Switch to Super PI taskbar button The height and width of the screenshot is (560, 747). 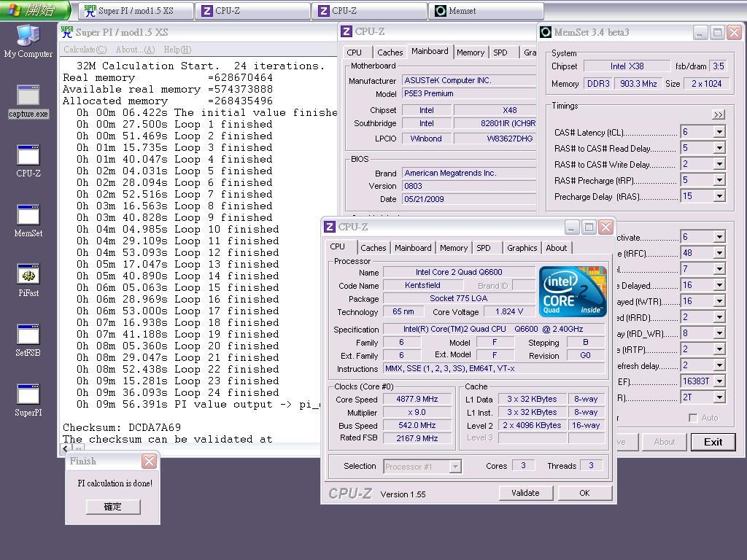(x=136, y=11)
